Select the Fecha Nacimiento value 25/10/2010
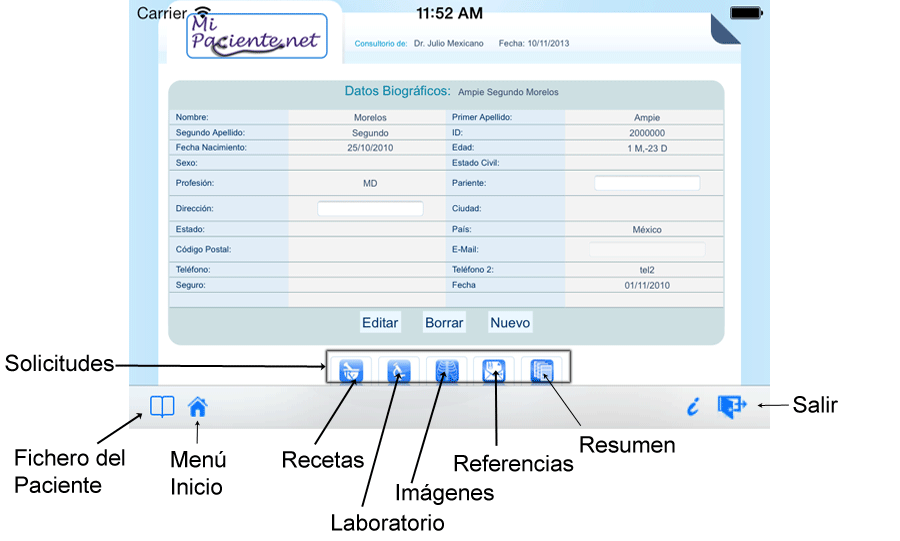900x541 pixels. tap(370, 147)
